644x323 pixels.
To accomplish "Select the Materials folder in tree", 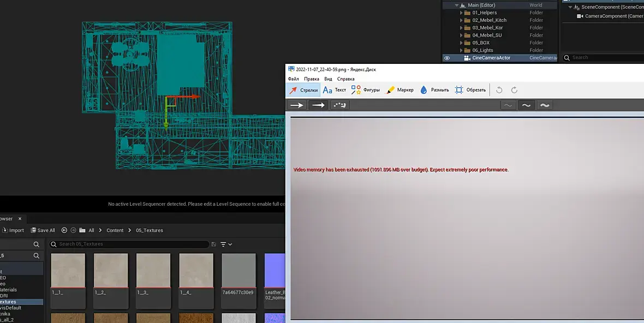I will [x=8, y=290].
